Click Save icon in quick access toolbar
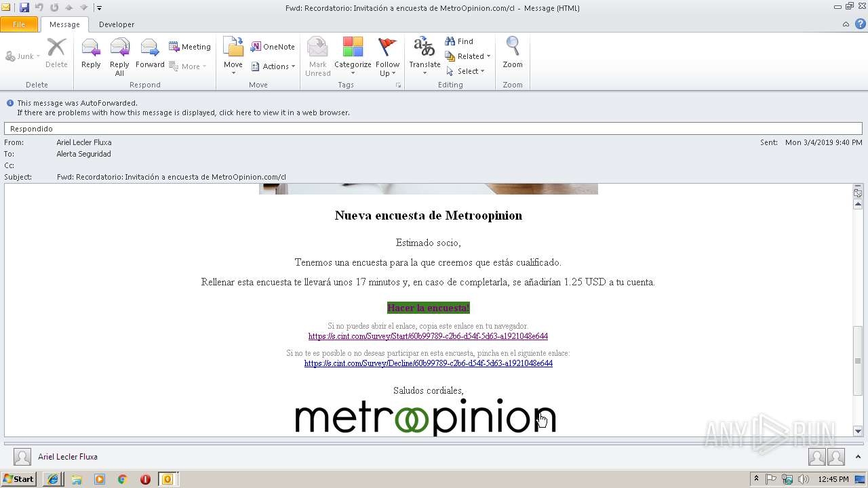This screenshot has height=488, width=868. pos(24,7)
